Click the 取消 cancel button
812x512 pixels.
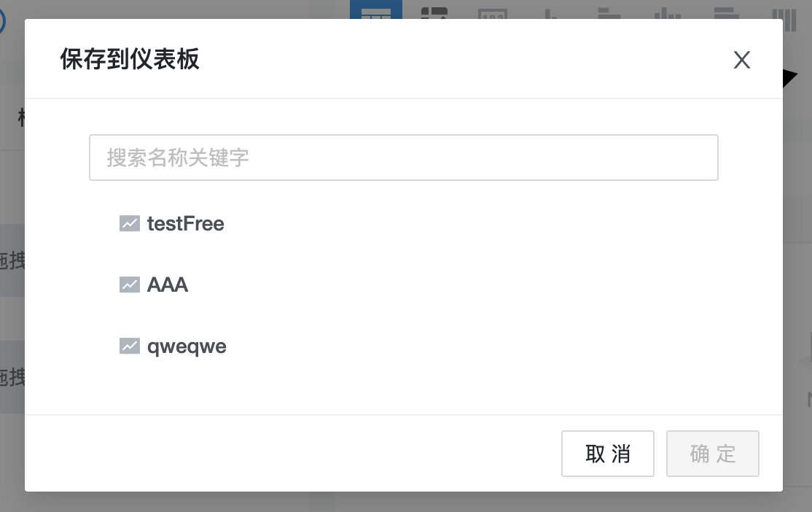[607, 453]
